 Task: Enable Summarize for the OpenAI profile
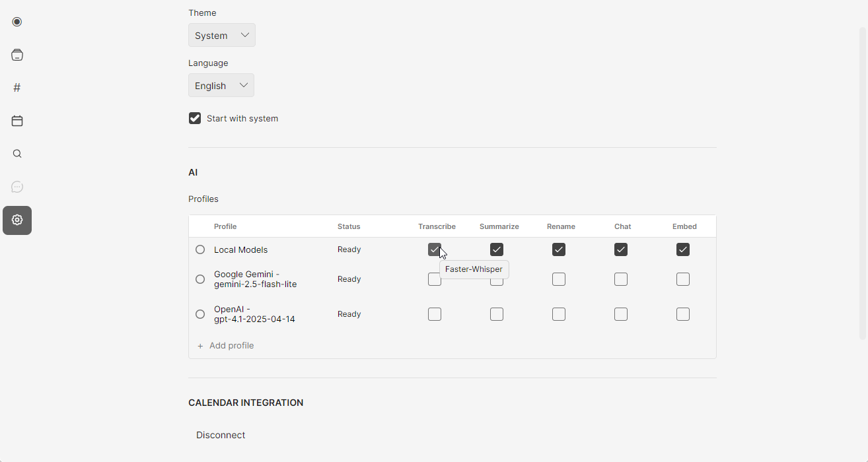click(497, 314)
